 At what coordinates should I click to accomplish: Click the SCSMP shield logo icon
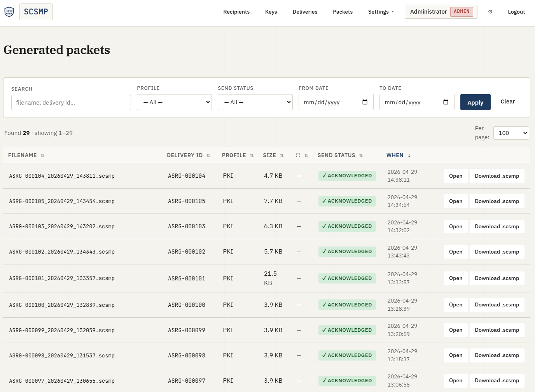pos(9,12)
